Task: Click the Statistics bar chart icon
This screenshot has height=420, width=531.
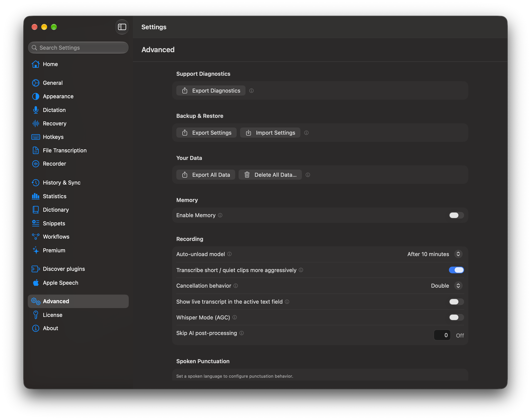Action: pyautogui.click(x=36, y=196)
